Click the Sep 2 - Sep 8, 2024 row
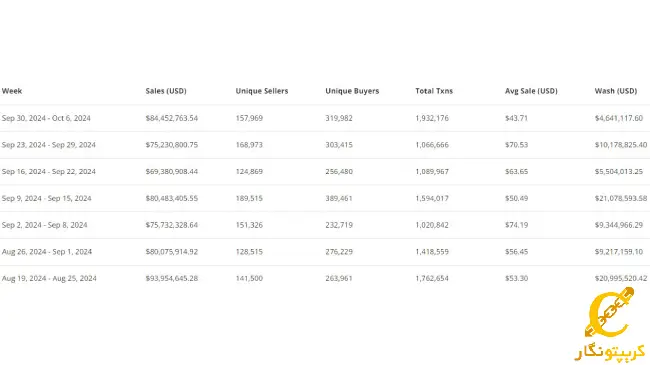The height and width of the screenshot is (365, 650). pos(325,225)
